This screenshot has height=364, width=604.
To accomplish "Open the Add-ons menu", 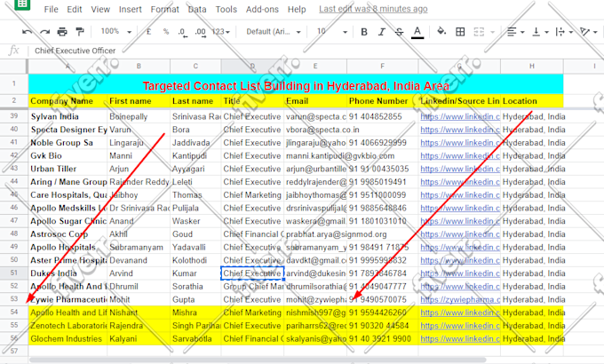I will click(262, 9).
